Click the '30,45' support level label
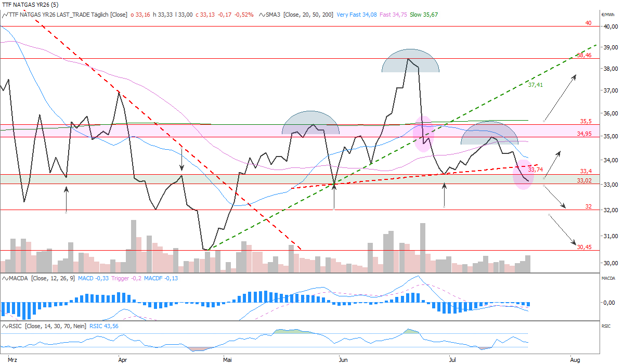This screenshot has height=364, width=624. [584, 247]
